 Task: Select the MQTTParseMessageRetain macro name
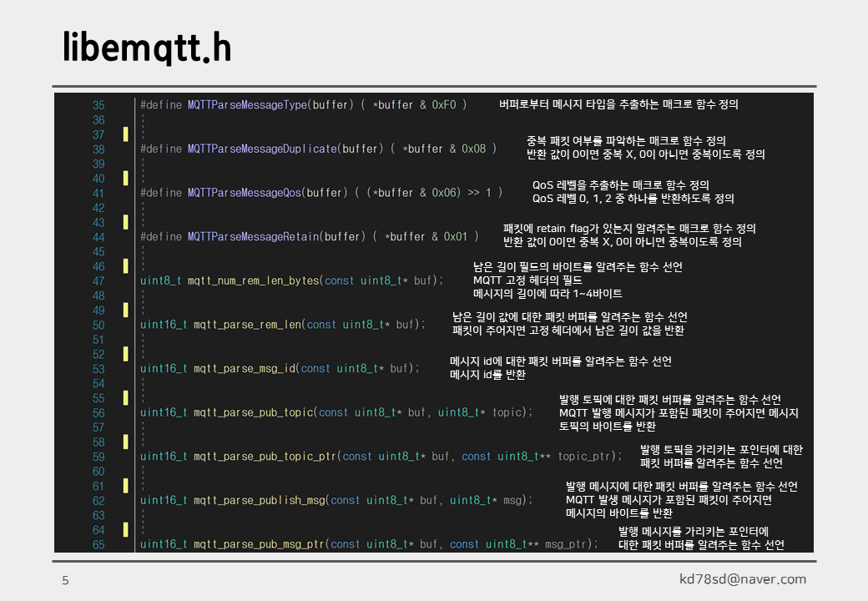[x=253, y=236]
